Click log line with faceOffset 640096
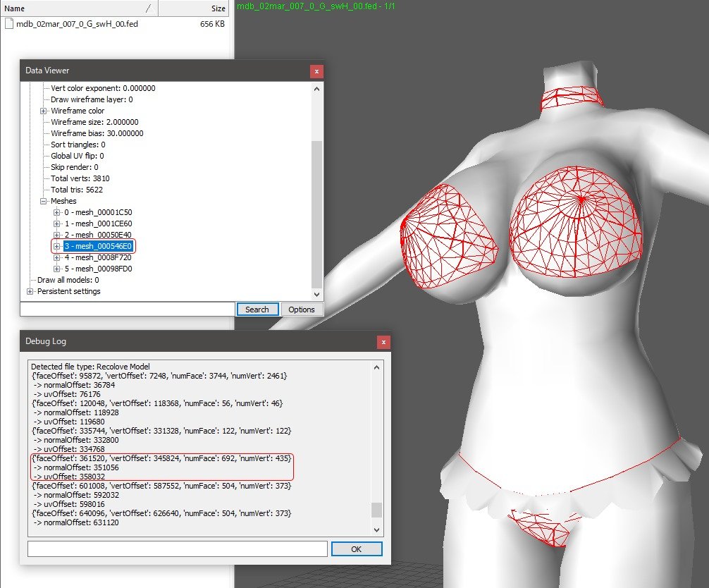The image size is (709, 588). tap(161, 513)
